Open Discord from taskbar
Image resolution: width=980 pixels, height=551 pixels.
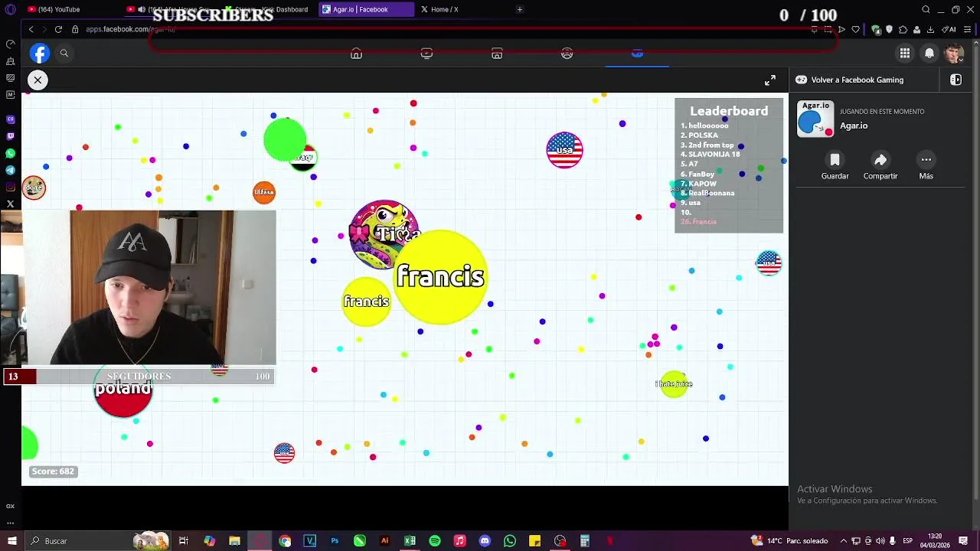point(485,541)
